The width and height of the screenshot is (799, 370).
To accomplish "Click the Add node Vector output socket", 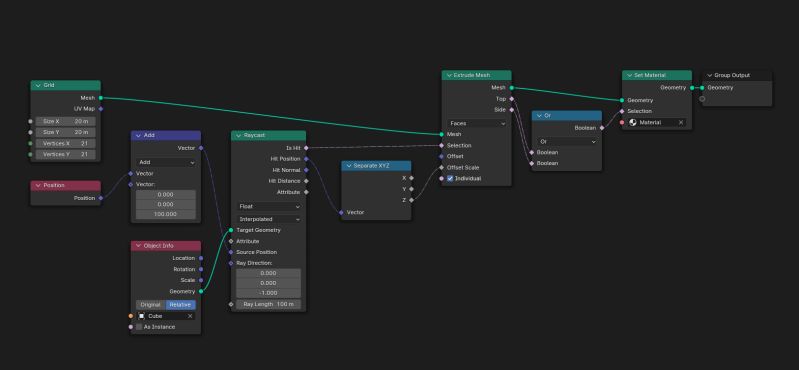I will pyautogui.click(x=201, y=148).
